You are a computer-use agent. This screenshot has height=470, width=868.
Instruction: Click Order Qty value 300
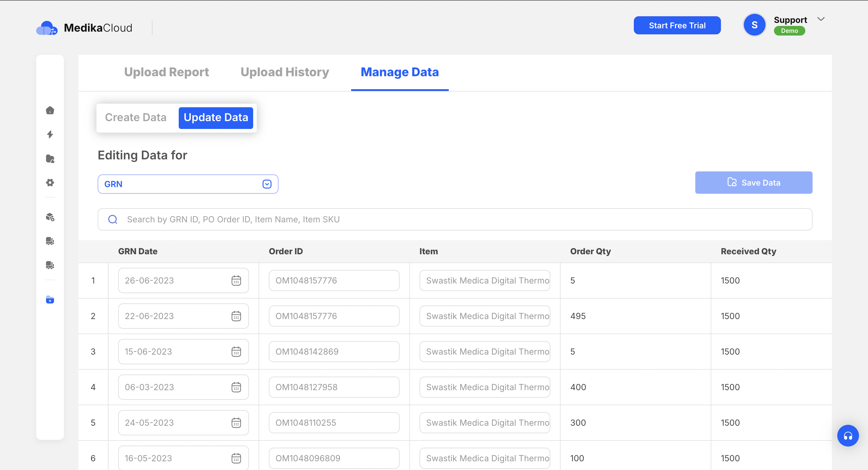tap(578, 422)
